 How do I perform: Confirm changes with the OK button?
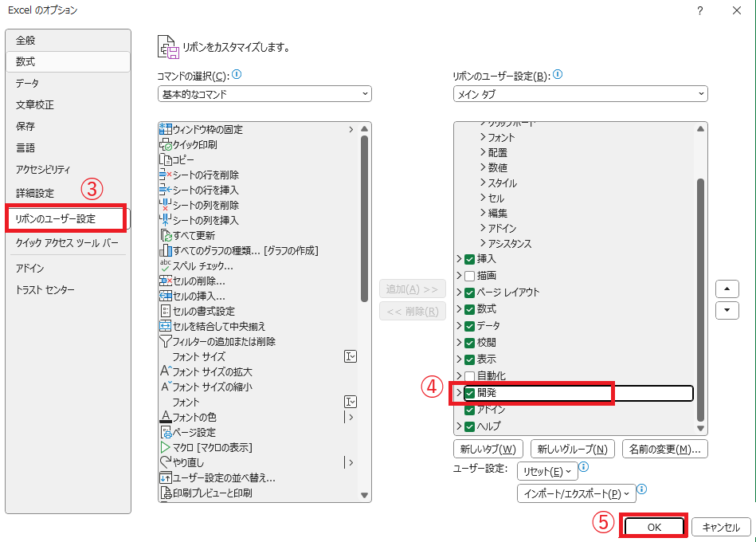coord(652,526)
